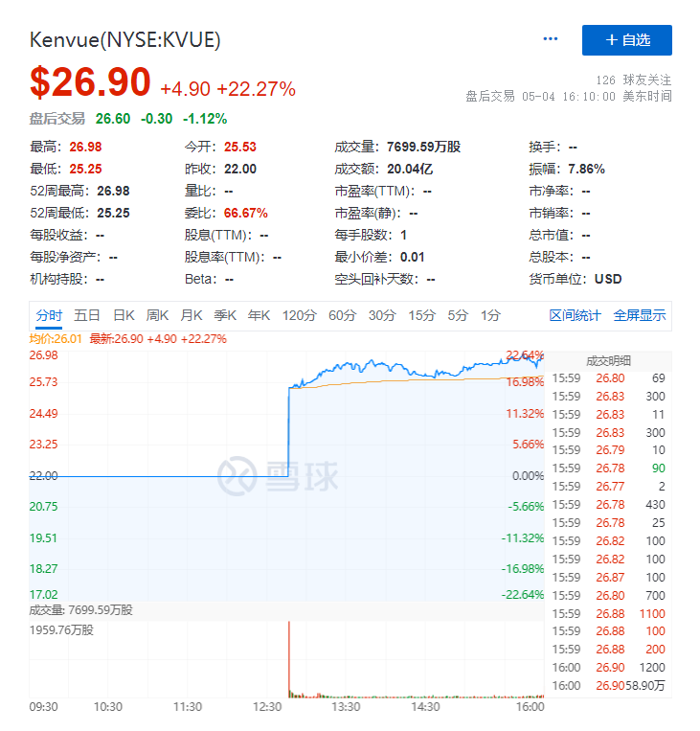This screenshot has height=731, width=700.
Task: Show the 60分 interval chart
Action: [x=342, y=315]
